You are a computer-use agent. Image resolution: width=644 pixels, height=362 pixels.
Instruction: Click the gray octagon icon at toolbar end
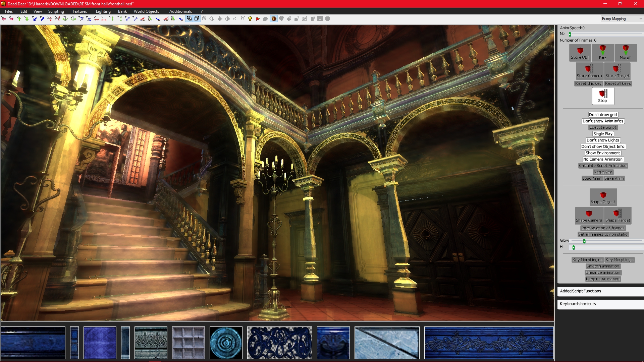[328, 19]
